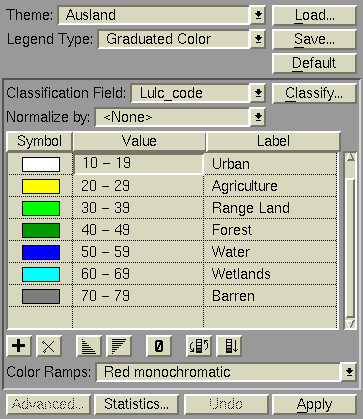
Task: Click the <None> normalize field
Action: coord(172,117)
